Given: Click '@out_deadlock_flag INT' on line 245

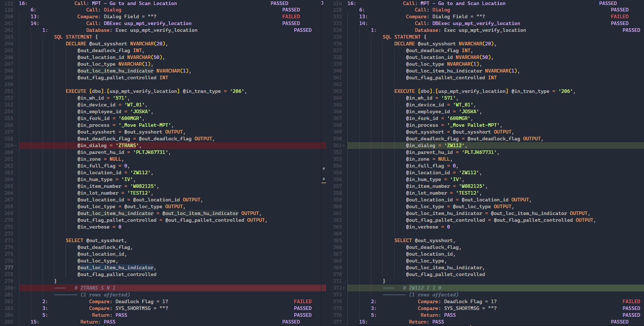Looking at the screenshot, I should pyautogui.click(x=110, y=50).
